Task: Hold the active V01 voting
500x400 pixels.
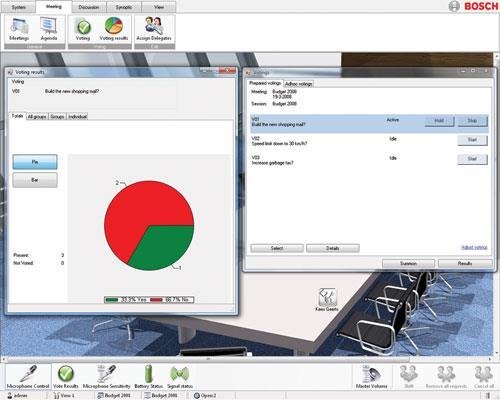Action: coord(439,121)
